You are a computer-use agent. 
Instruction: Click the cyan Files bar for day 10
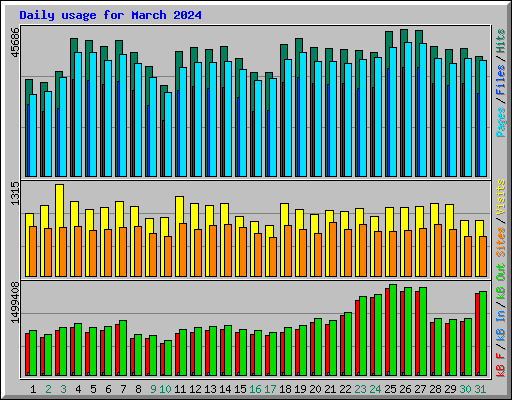(x=168, y=134)
